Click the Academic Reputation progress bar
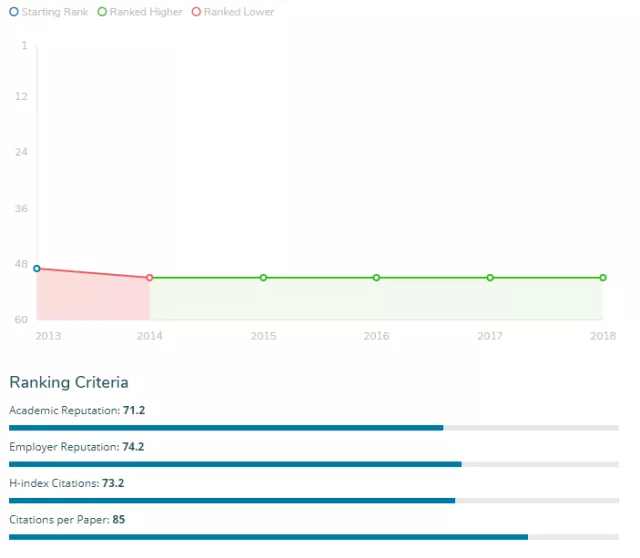The width and height of the screenshot is (640, 558). pos(313,428)
